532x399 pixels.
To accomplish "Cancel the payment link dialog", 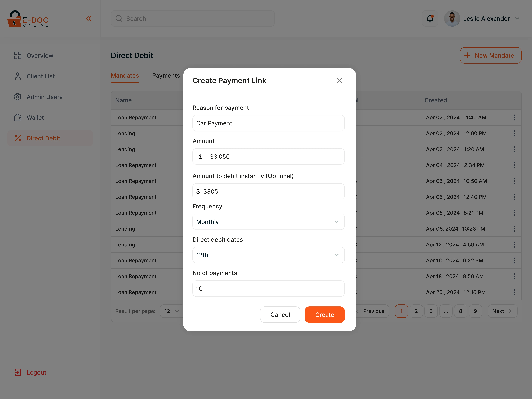I will click(280, 315).
